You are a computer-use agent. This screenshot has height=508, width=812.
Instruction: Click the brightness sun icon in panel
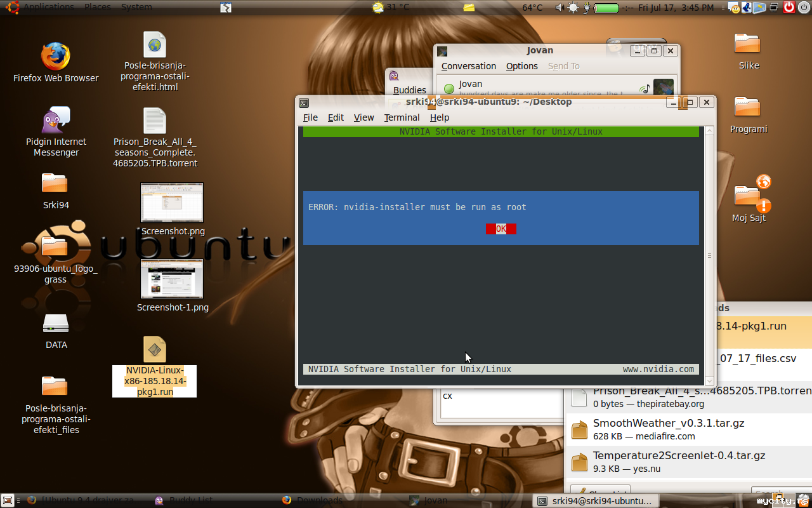click(573, 8)
